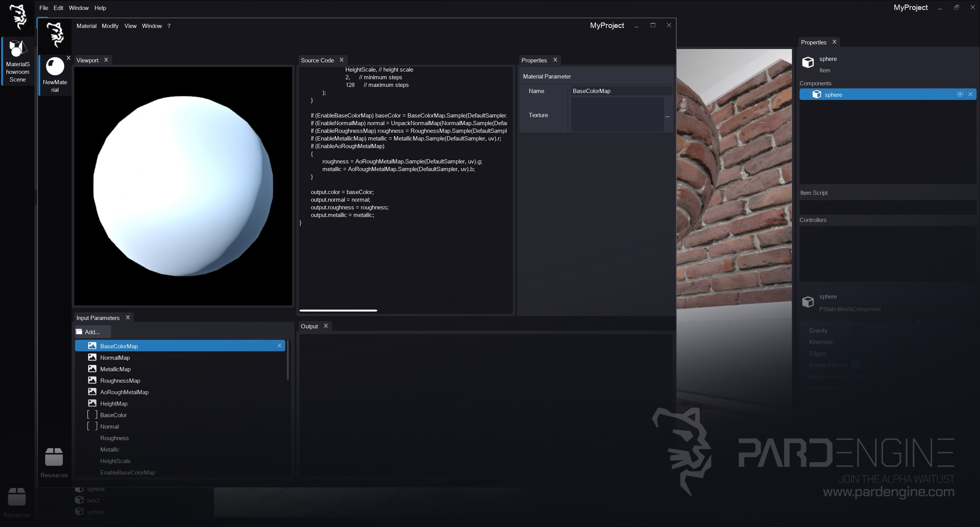The width and height of the screenshot is (980, 527).
Task: Select the MetallicMap parameter row
Action: coord(180,369)
